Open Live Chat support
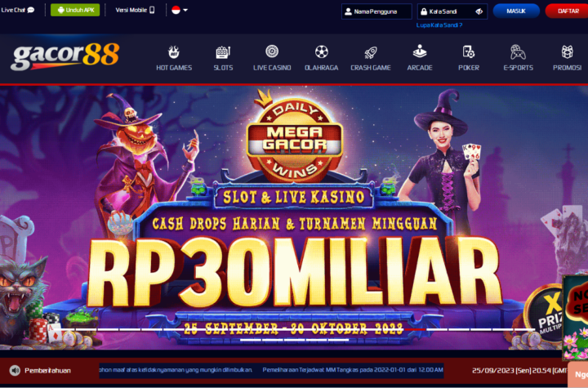Viewport: 588px width, 388px height. (18, 10)
